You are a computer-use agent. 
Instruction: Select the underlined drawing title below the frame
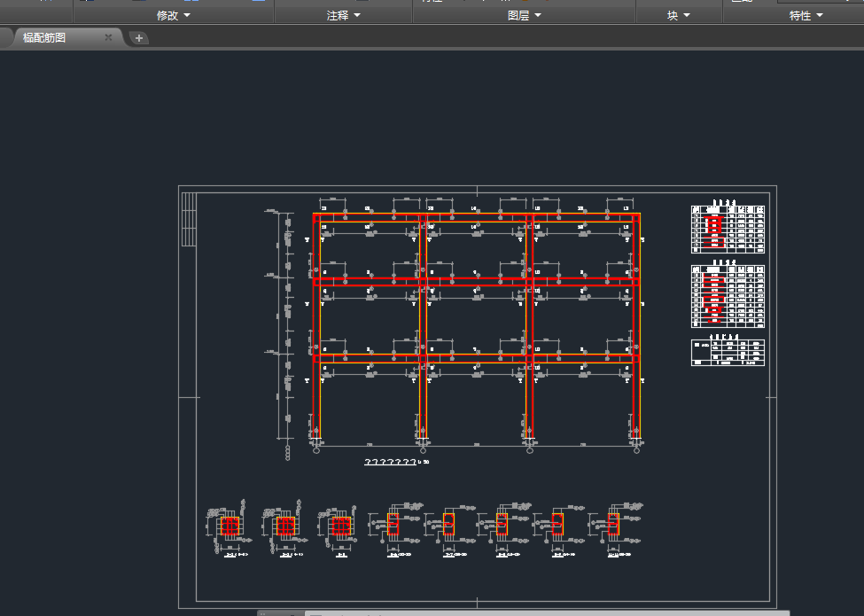[x=390, y=462]
